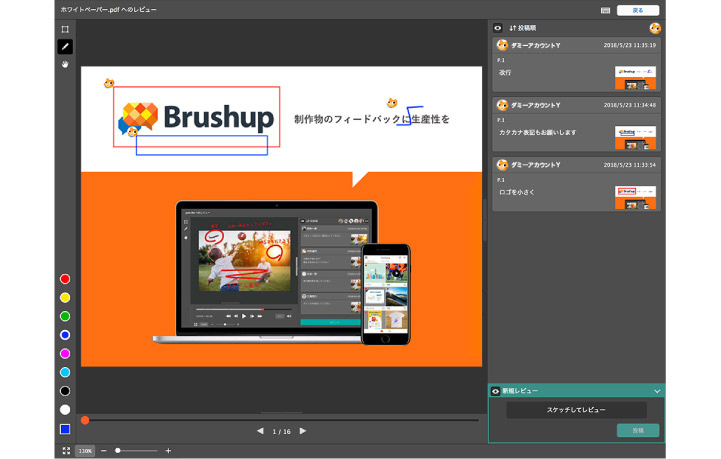Click the ホワイトペーパー.pdf へのレビュー title
Image resolution: width=721 pixels, height=459 pixels.
tap(109, 9)
